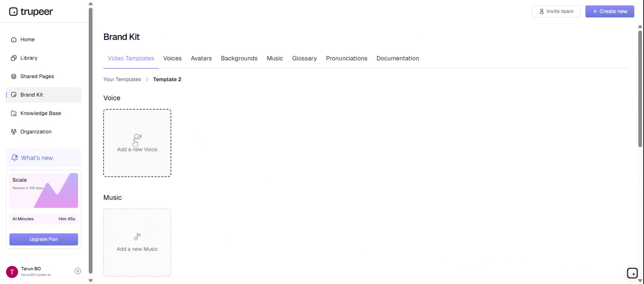Viewport: 644px width, 284px height.
Task: Switch to the Avatars tab
Action: click(201, 58)
